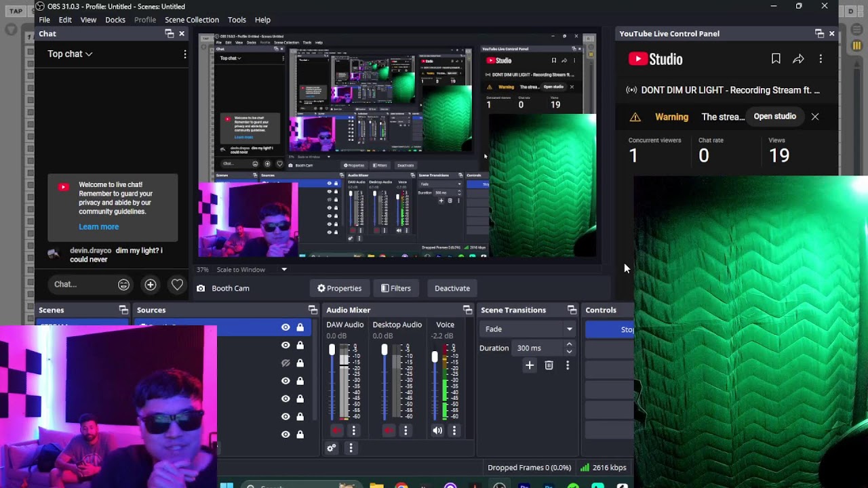The image size is (868, 488).
Task: Decrease transition duration with the down arrow
Action: [569, 352]
